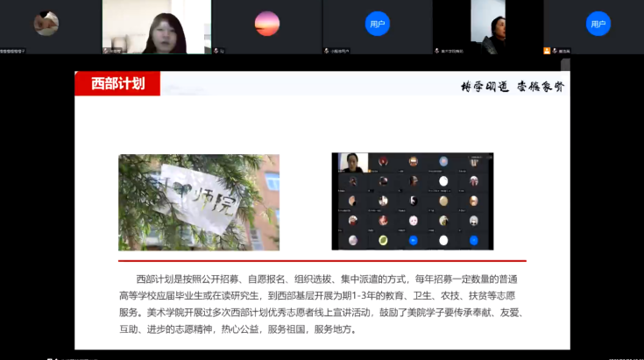The width and height of the screenshot is (644, 360).
Task: Click the red horizontal divider line above the paragraph
Action: (x=322, y=261)
